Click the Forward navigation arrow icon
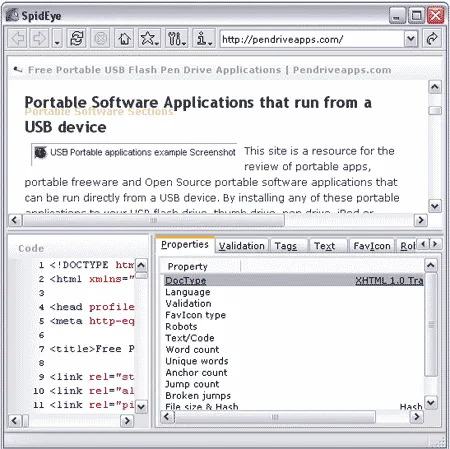The image size is (450, 449). point(39,39)
